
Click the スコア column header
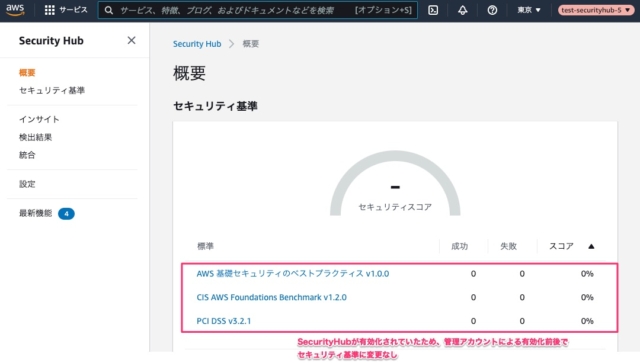point(561,246)
